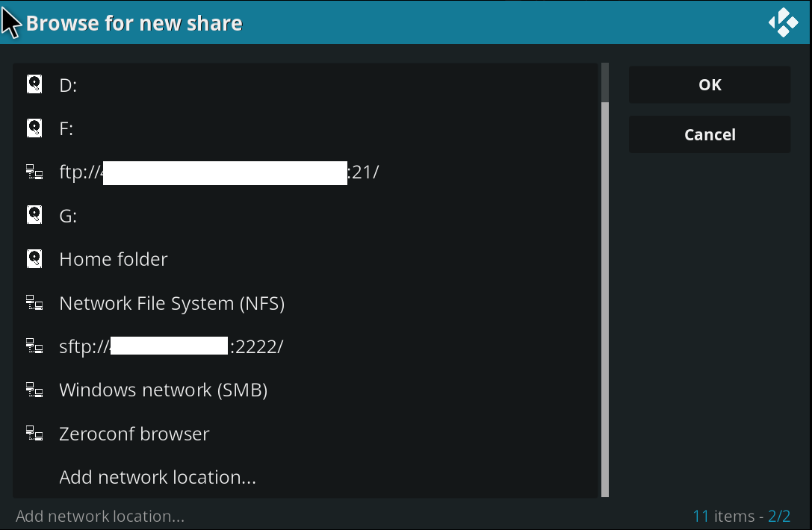Viewport: 812px width, 530px height.
Task: Choose Add network location... from the list
Action: [158, 476]
